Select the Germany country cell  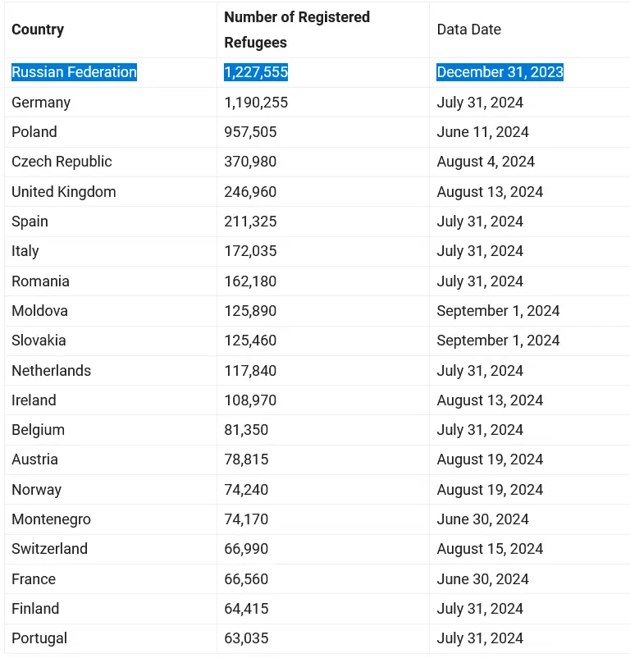click(41, 103)
